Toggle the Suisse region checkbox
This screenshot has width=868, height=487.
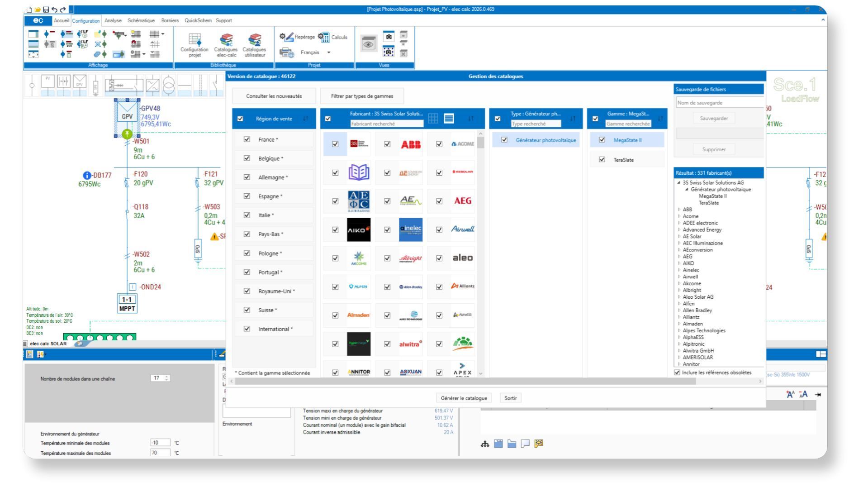[x=247, y=310]
